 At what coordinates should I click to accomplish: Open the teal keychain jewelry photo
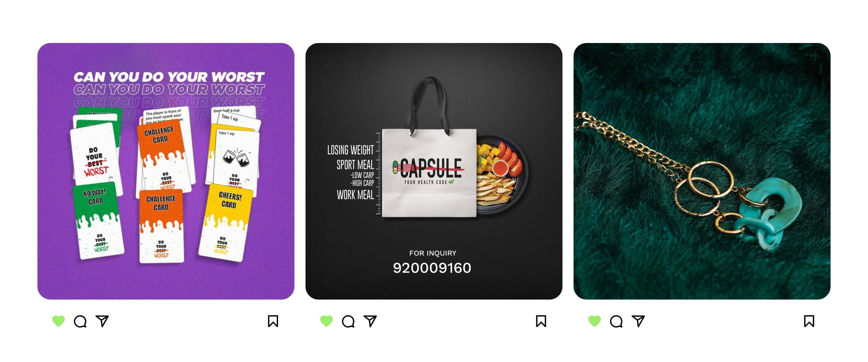pos(702,171)
